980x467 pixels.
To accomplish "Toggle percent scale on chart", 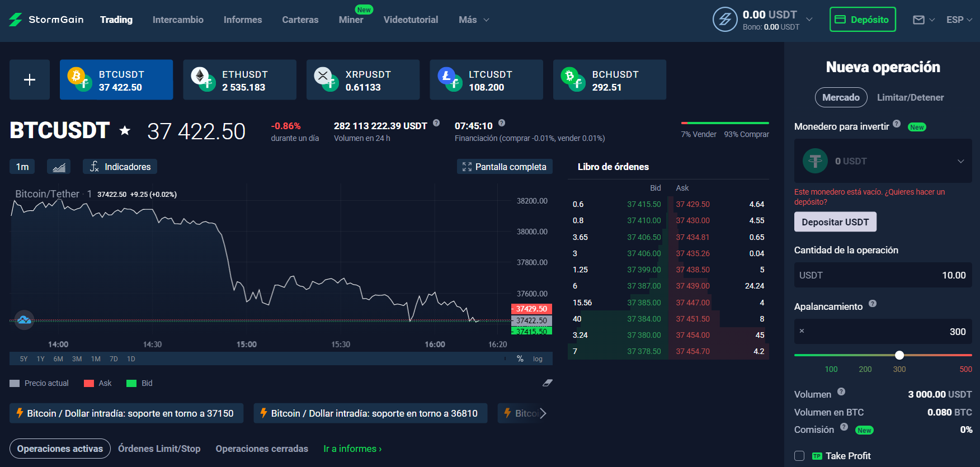I will (520, 359).
